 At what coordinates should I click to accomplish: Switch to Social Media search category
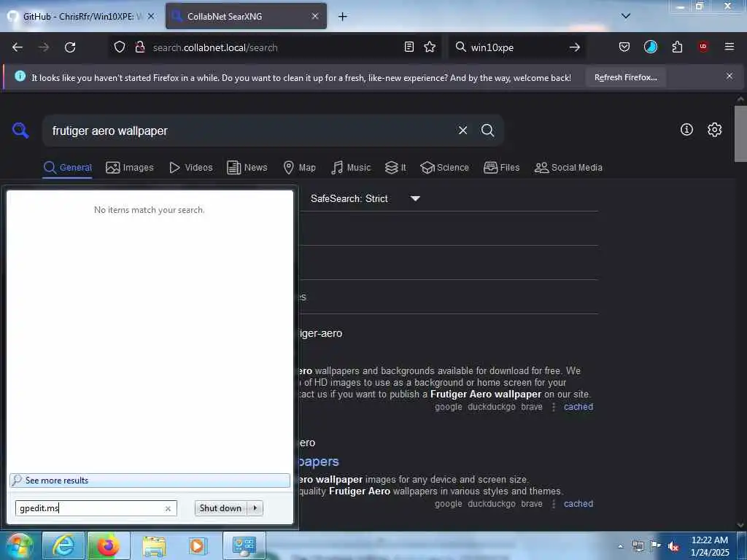[569, 168]
